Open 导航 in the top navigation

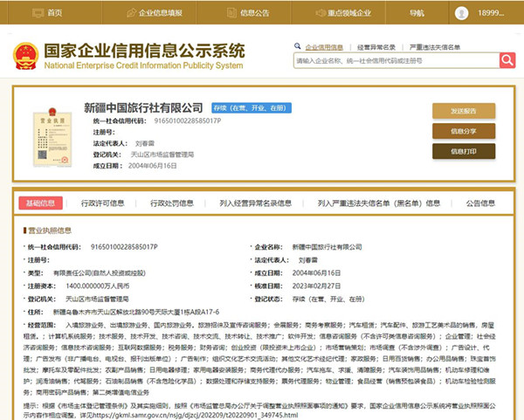coord(417,13)
